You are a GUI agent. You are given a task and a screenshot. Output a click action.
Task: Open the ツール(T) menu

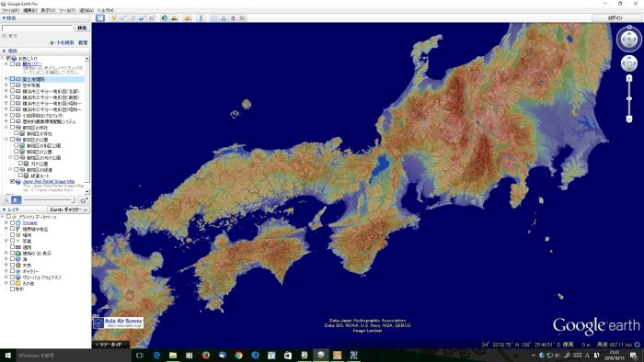(67, 10)
